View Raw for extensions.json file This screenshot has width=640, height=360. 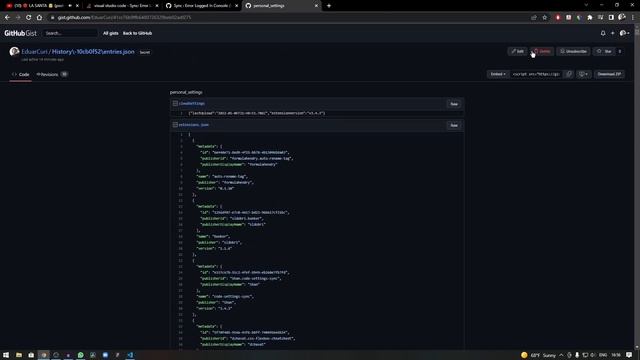[453, 125]
